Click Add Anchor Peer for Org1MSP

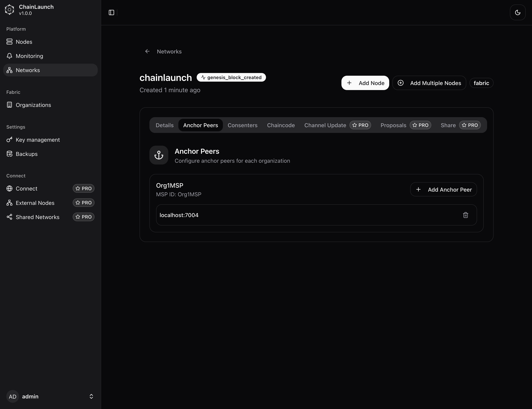click(x=443, y=190)
